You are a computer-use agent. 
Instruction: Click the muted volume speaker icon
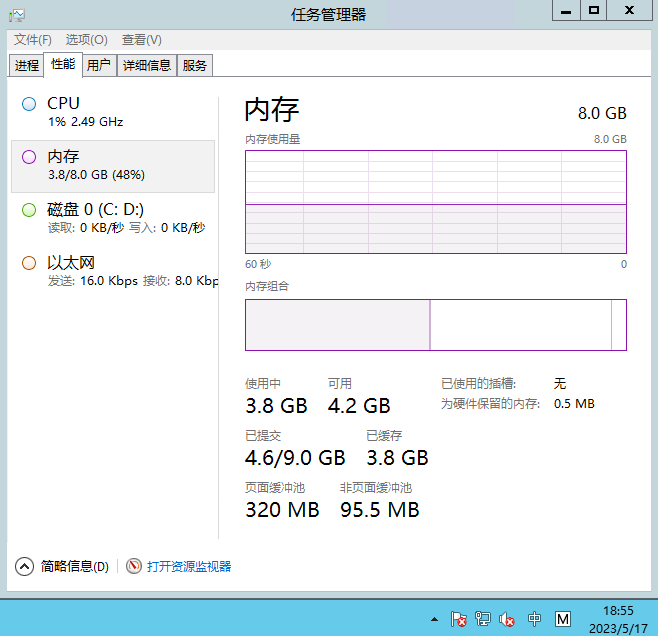[x=507, y=620]
